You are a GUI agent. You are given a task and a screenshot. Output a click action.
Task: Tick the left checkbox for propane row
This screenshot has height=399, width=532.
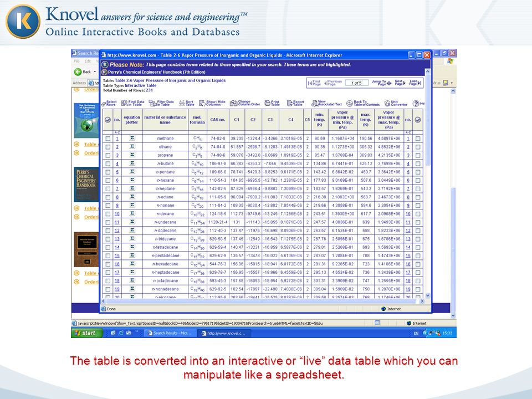click(x=108, y=155)
